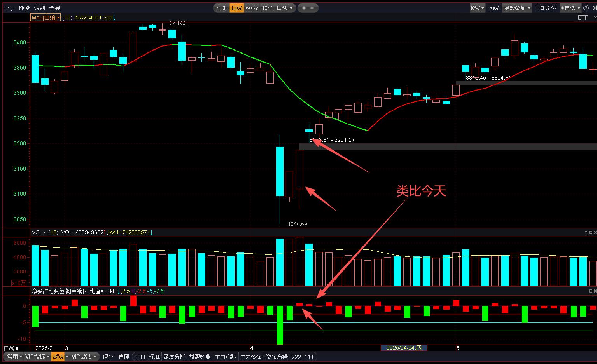Screen dimensions: 597x364
Task: Maximize the VOL indicator panel
Action: click(590, 232)
